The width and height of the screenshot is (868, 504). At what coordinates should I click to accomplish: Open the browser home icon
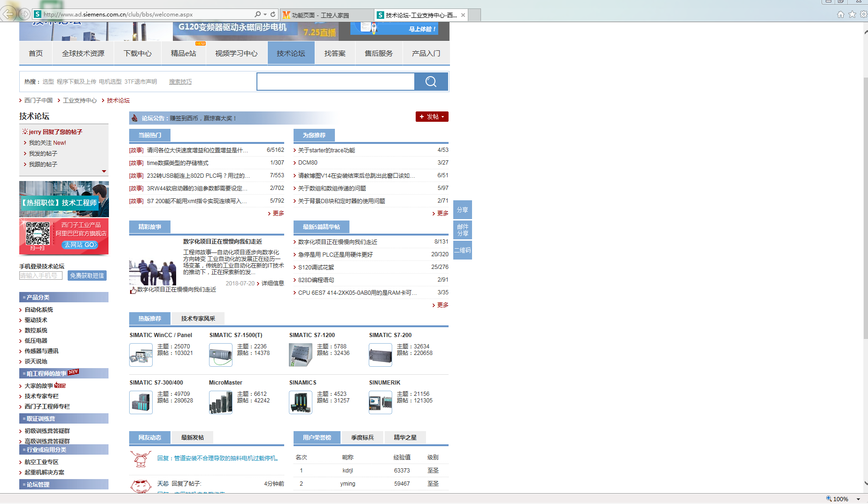(840, 15)
